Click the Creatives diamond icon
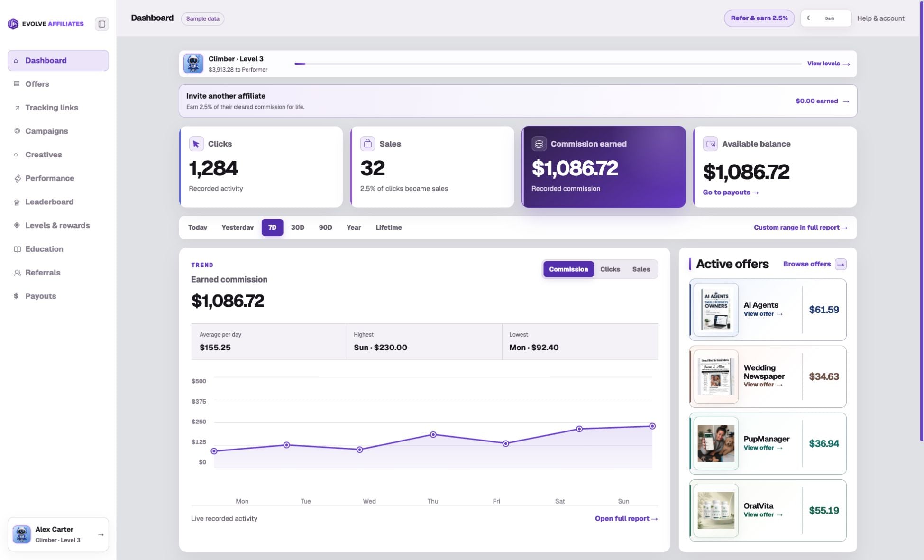Viewport: 924px width, 560px height. 16,155
